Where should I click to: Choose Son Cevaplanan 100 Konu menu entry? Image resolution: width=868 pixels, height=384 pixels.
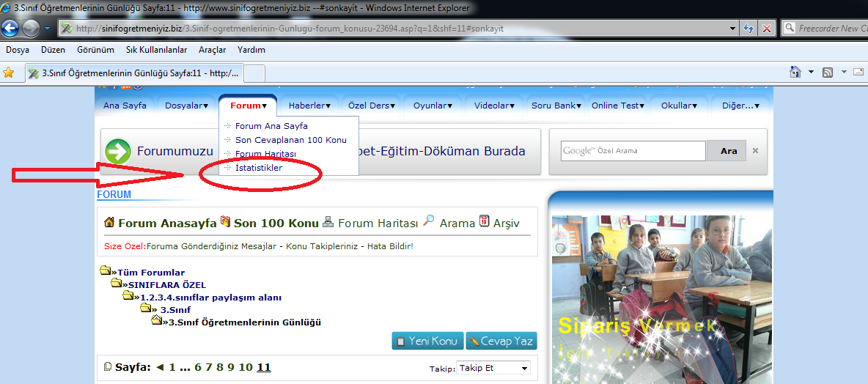290,140
